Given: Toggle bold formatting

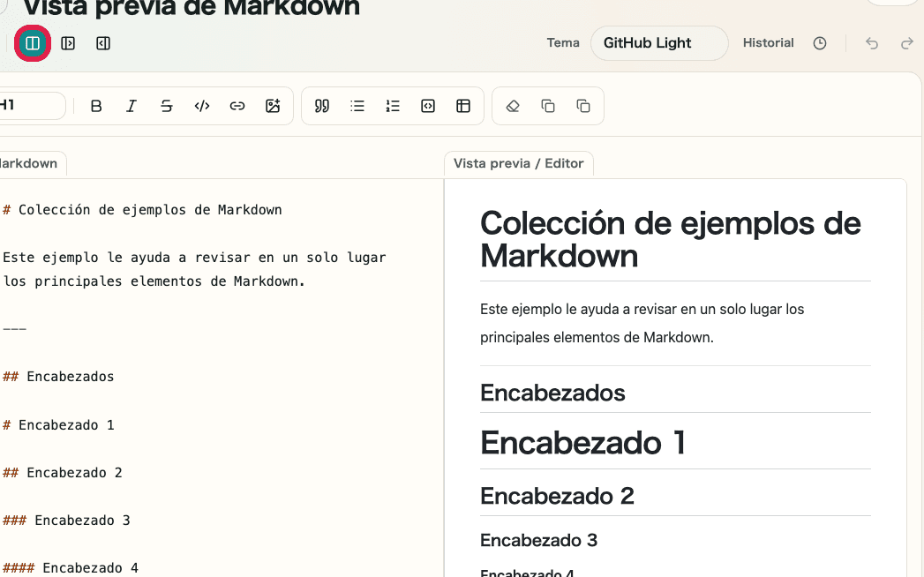Looking at the screenshot, I should coord(96,106).
